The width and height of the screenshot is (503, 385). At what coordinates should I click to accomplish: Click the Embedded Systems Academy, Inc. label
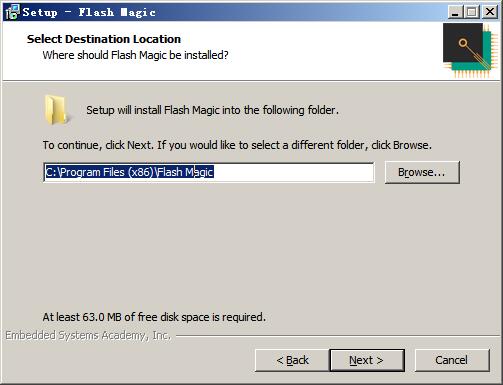[x=88, y=335]
